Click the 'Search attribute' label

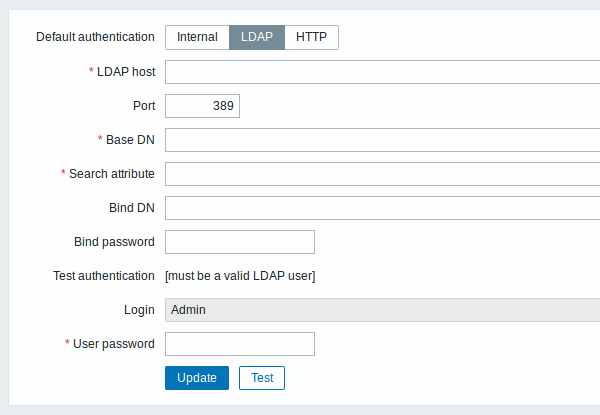pyautogui.click(x=112, y=174)
